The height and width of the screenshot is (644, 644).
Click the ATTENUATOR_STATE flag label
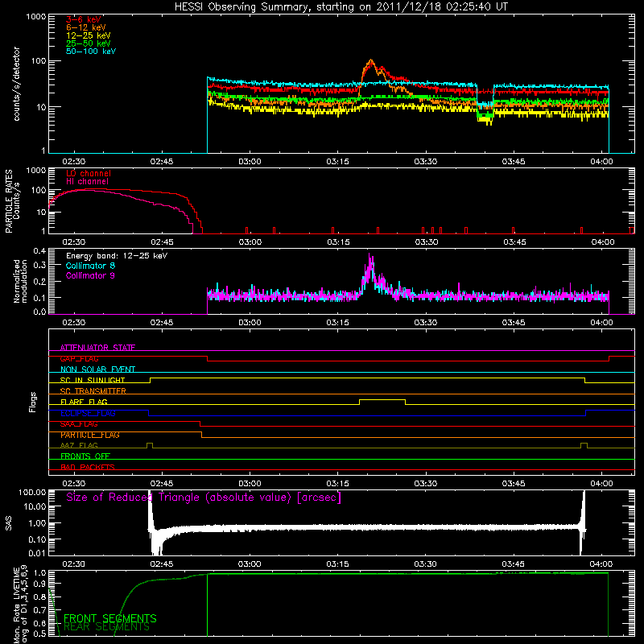[x=97, y=348]
